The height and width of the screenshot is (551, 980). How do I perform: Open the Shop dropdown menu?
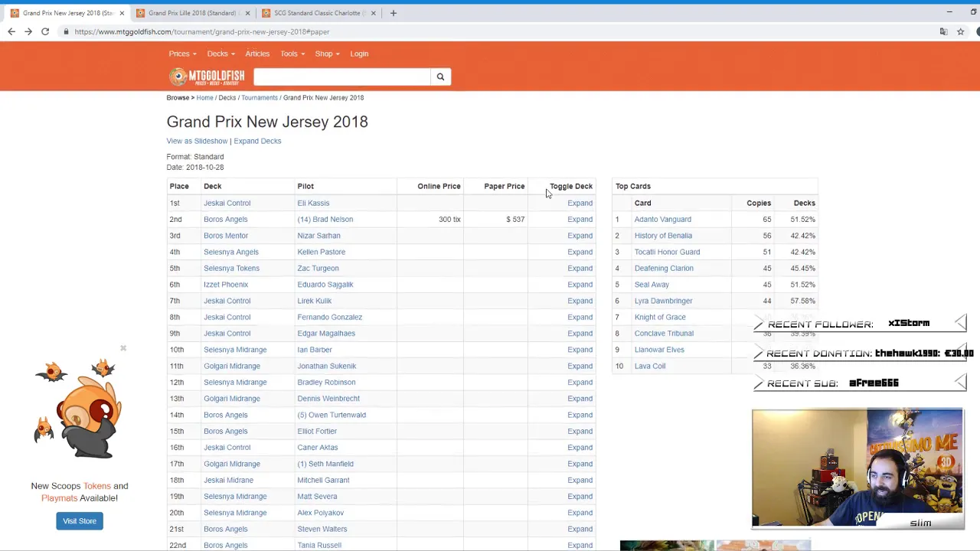tap(327, 54)
